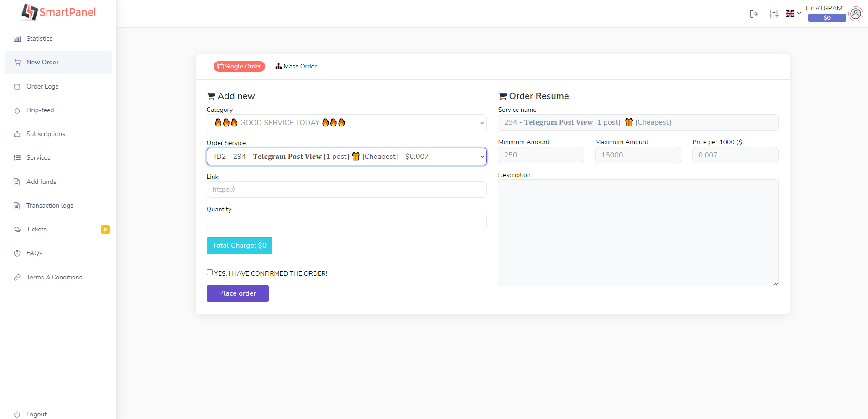868x419 pixels.
Task: Click the 'Hi! VTGRAM!' greeting text
Action: (x=825, y=8)
